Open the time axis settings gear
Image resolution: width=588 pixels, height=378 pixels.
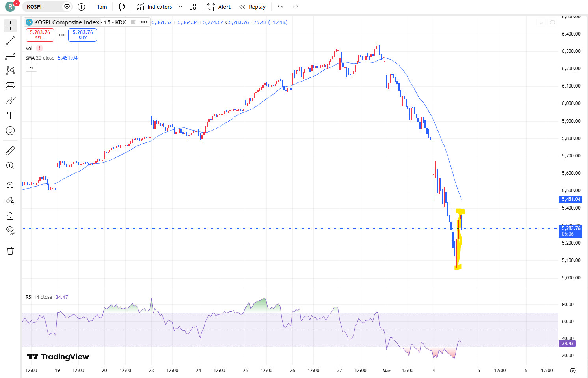click(573, 371)
